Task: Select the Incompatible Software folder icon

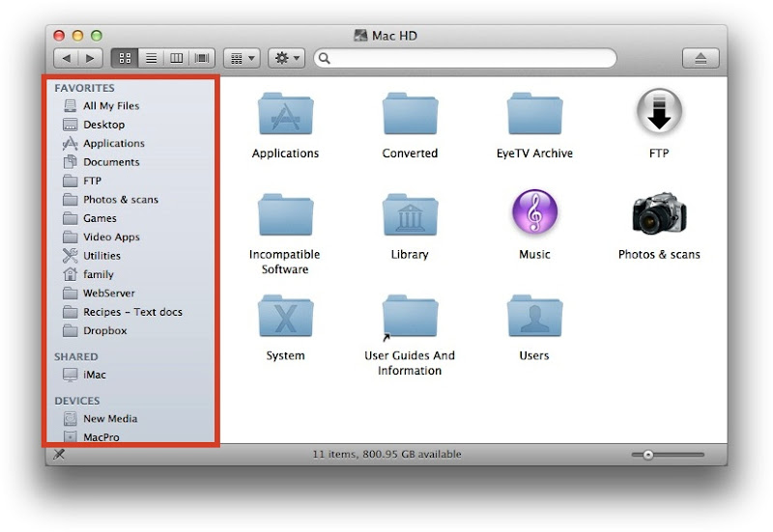Action: pos(285,214)
